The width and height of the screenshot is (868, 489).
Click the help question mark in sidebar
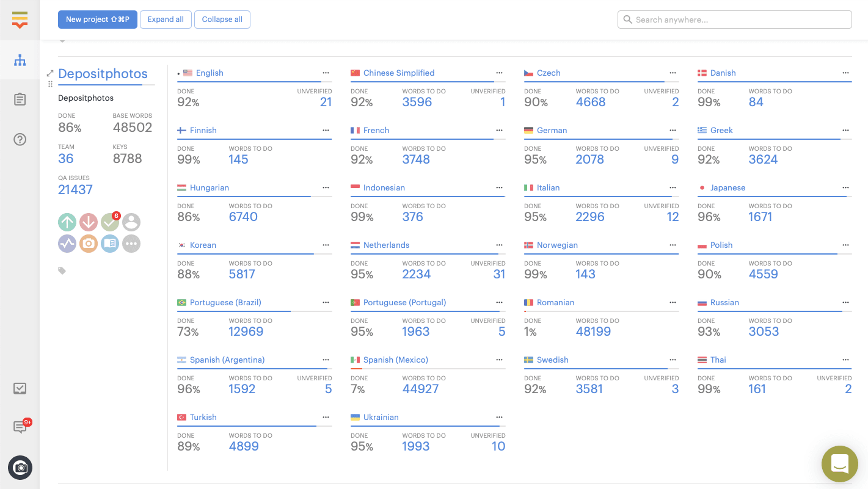[x=20, y=139]
